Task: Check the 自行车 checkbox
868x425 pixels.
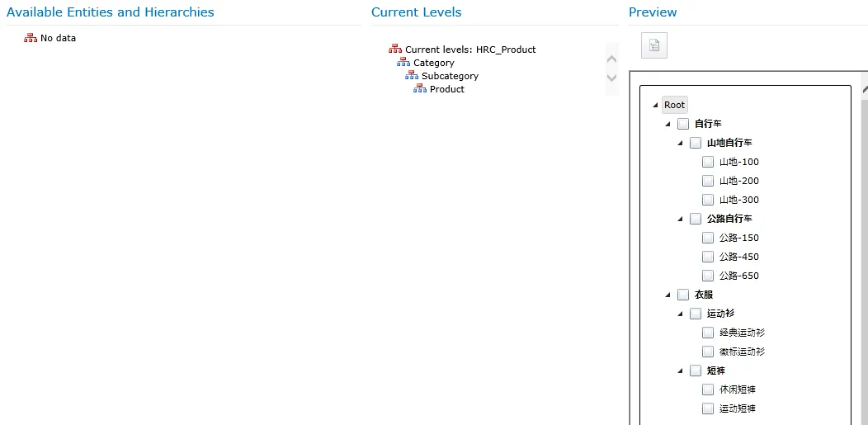Action: [683, 124]
